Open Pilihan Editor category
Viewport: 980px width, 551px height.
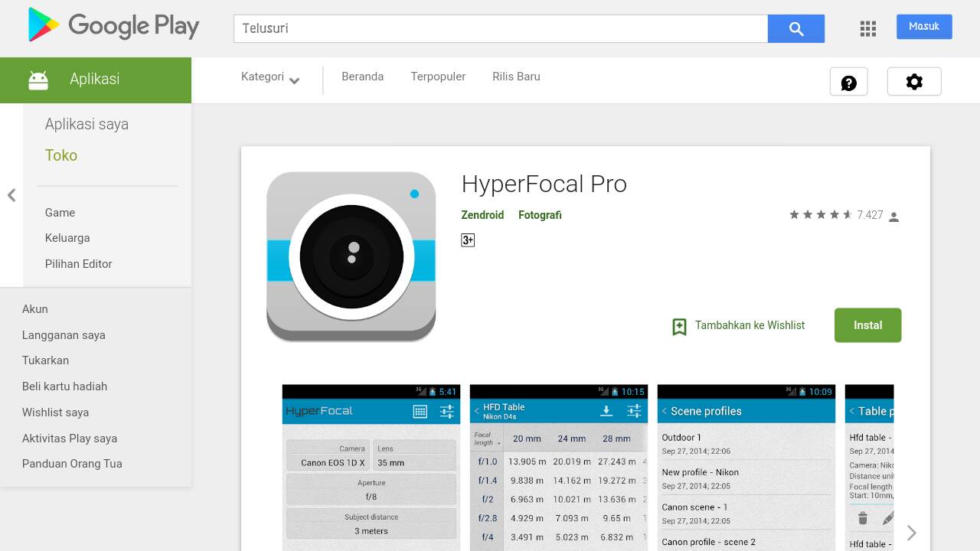[79, 264]
